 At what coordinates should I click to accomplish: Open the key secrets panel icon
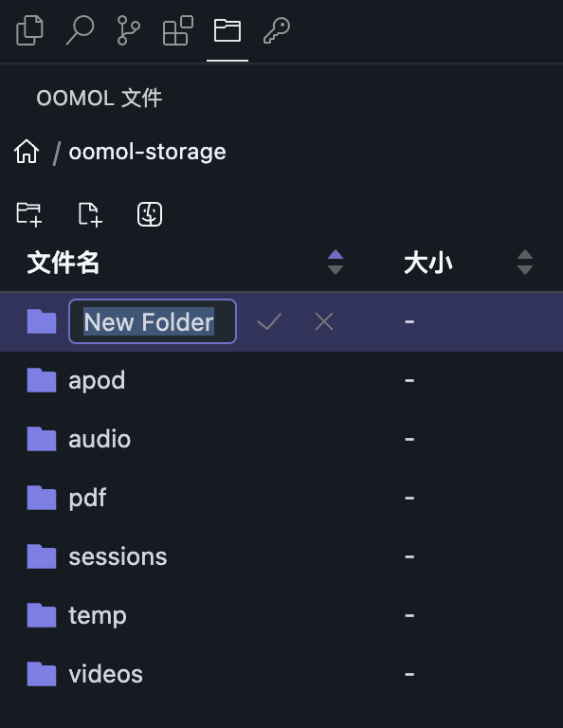tap(277, 30)
